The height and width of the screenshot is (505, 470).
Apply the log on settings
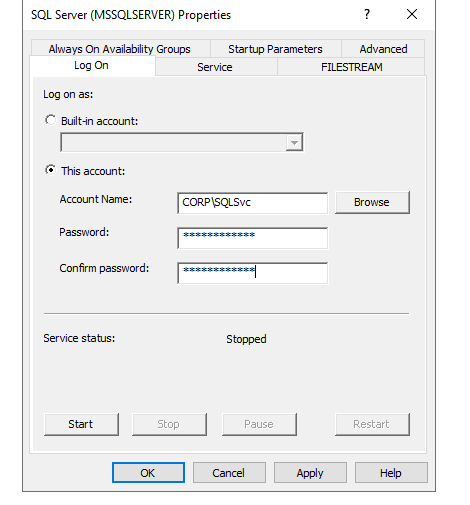310,473
